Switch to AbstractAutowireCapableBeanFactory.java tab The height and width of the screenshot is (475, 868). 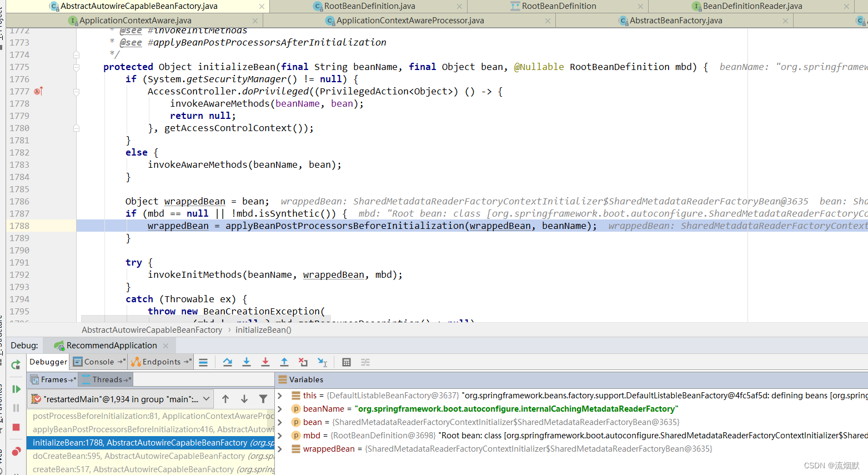(139, 6)
